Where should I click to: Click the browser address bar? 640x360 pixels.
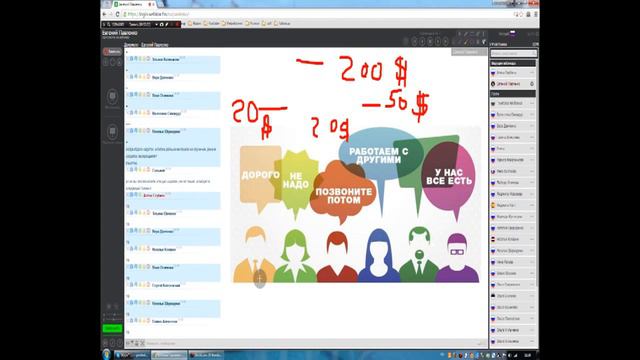point(318,14)
